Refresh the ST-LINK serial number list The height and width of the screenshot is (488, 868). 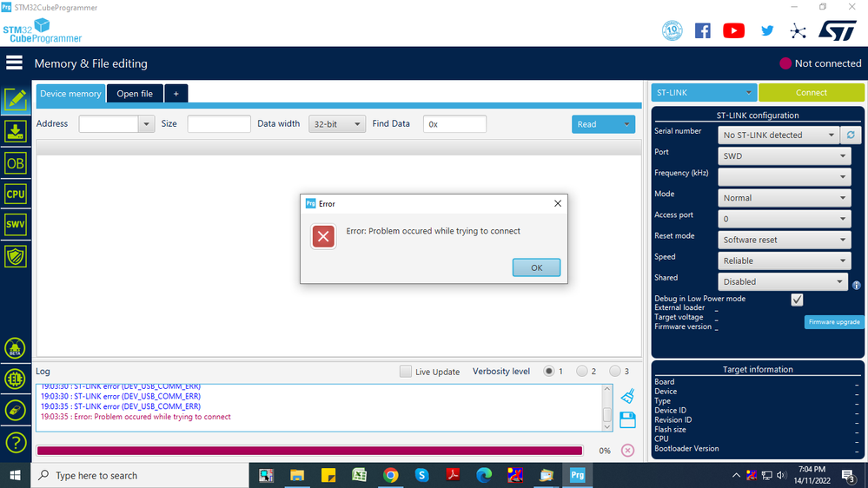[x=851, y=135]
